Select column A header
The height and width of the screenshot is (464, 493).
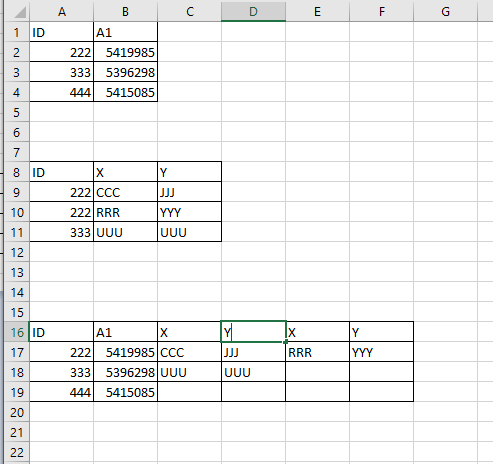(62, 12)
